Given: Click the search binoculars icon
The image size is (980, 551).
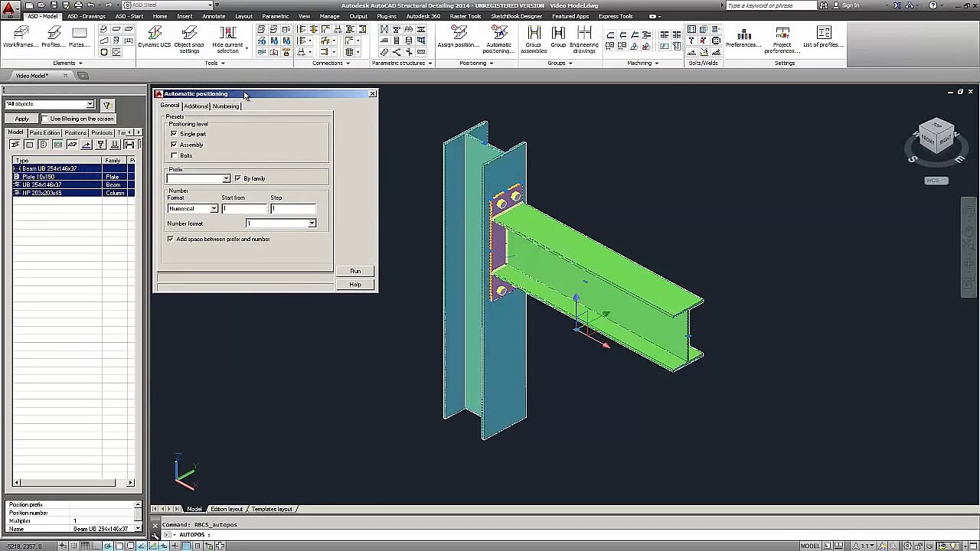Looking at the screenshot, I should tap(824, 5).
